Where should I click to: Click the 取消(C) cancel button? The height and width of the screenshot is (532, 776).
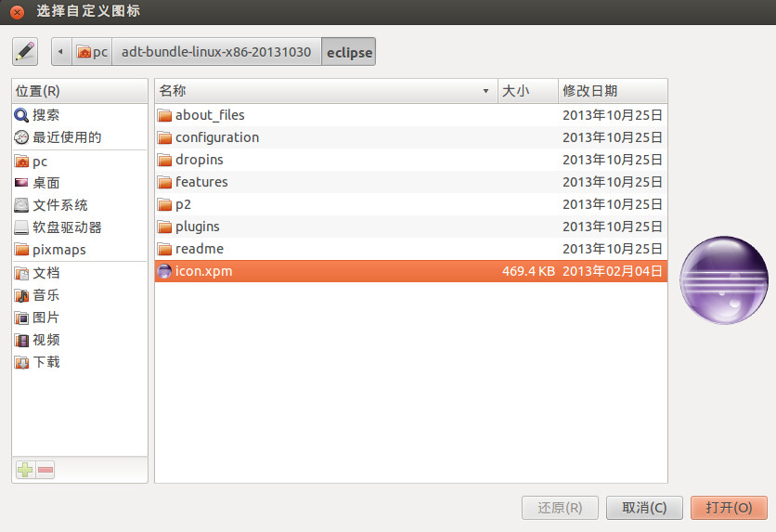click(644, 508)
